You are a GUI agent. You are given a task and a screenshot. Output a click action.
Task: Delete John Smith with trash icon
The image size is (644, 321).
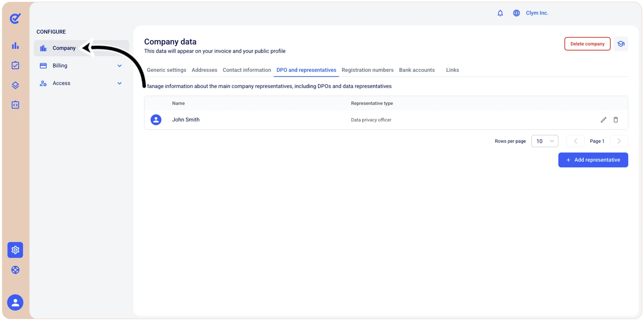click(615, 120)
